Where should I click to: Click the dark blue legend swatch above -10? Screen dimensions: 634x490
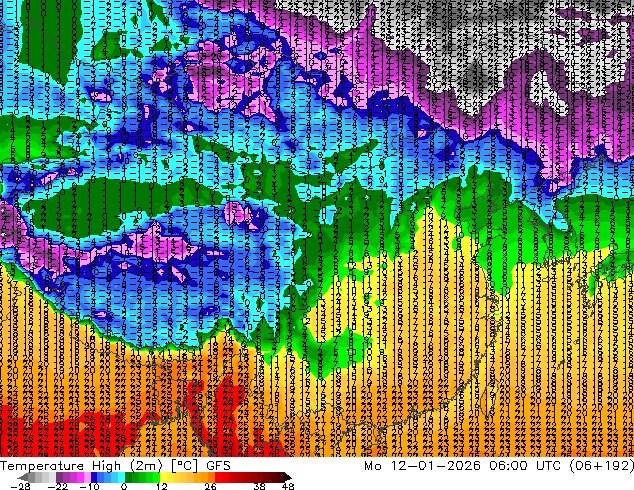pos(94,477)
